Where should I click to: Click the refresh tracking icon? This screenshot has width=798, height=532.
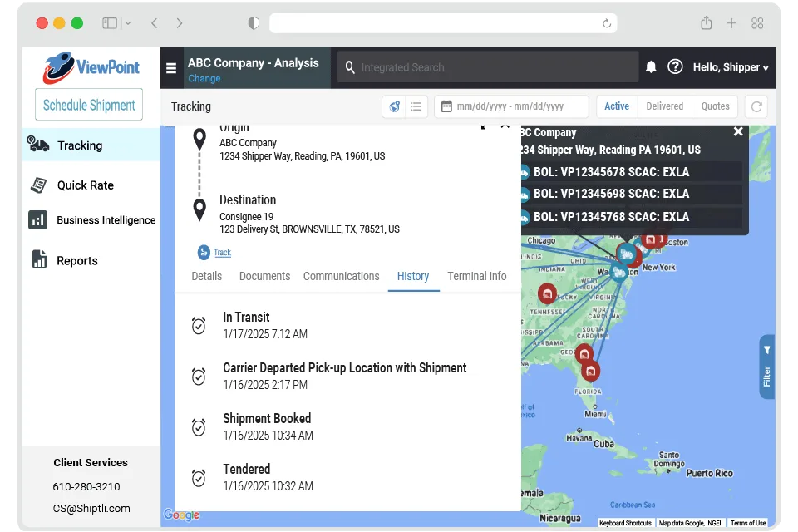[x=756, y=106]
